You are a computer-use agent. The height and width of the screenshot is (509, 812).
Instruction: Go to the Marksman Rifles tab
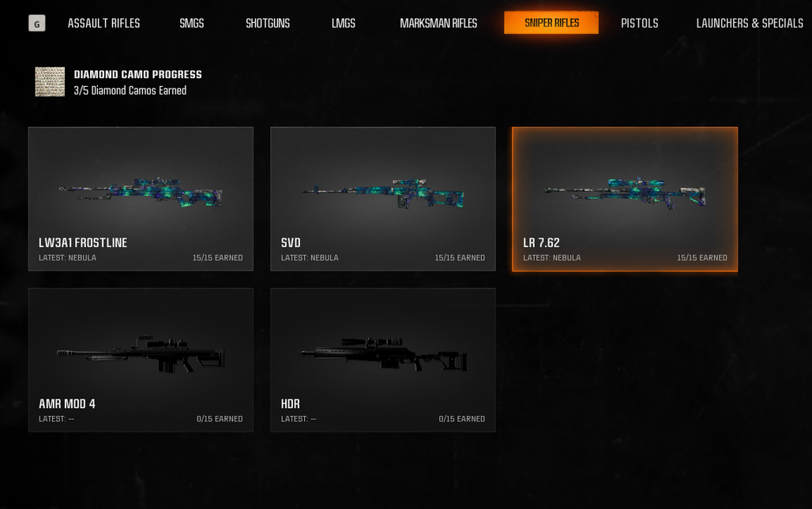tap(438, 23)
